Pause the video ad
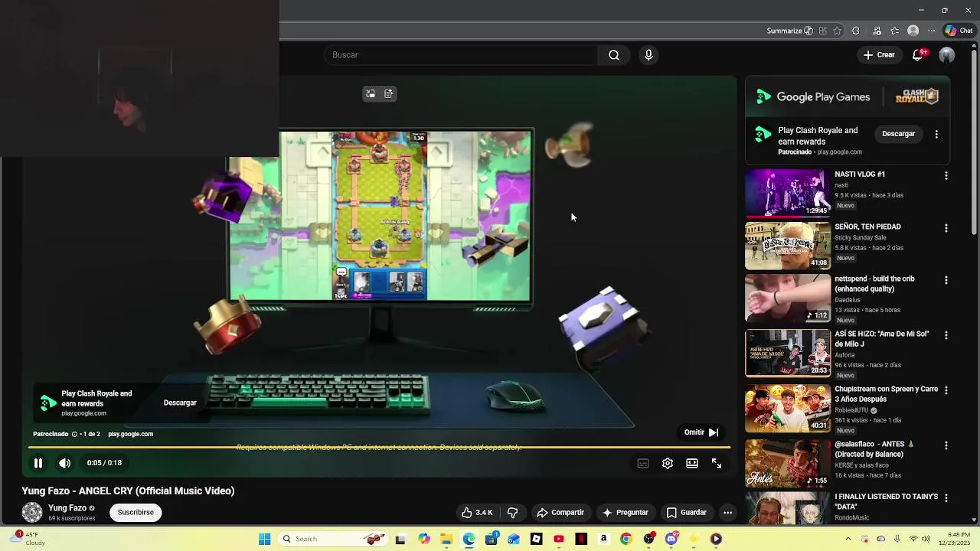The image size is (980, 551). (38, 463)
